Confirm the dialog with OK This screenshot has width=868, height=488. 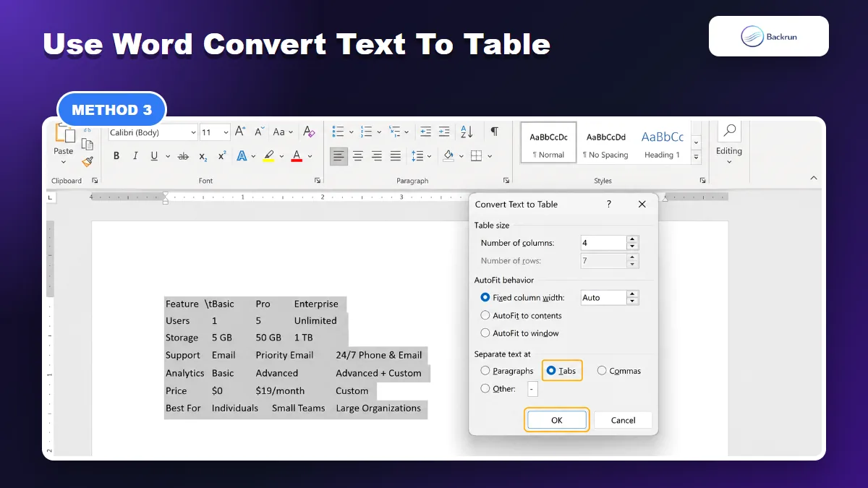click(x=556, y=420)
